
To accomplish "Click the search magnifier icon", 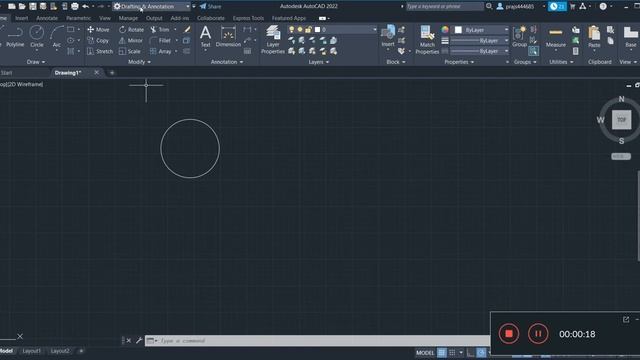I will 489,6.
